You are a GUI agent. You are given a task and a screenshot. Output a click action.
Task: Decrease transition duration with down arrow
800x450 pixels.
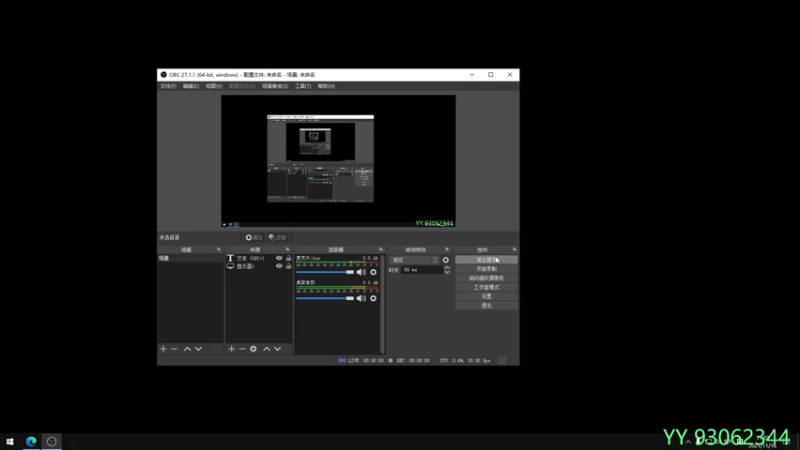(x=447, y=272)
